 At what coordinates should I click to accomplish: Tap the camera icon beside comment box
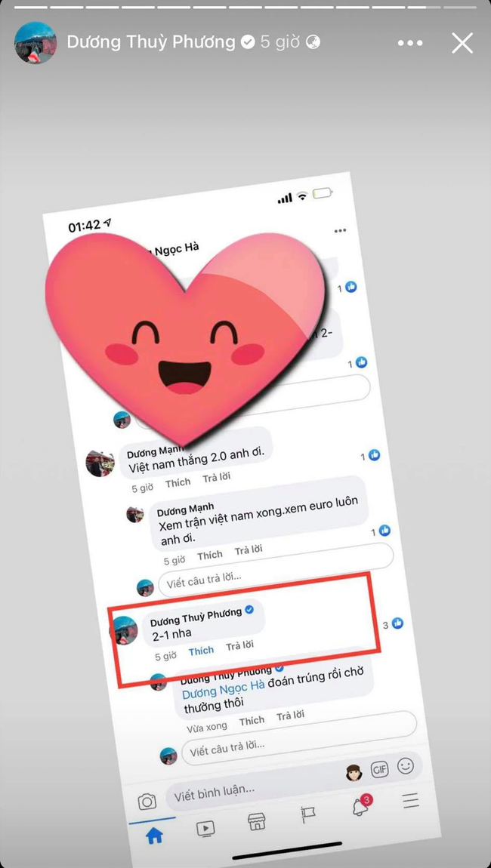(147, 802)
